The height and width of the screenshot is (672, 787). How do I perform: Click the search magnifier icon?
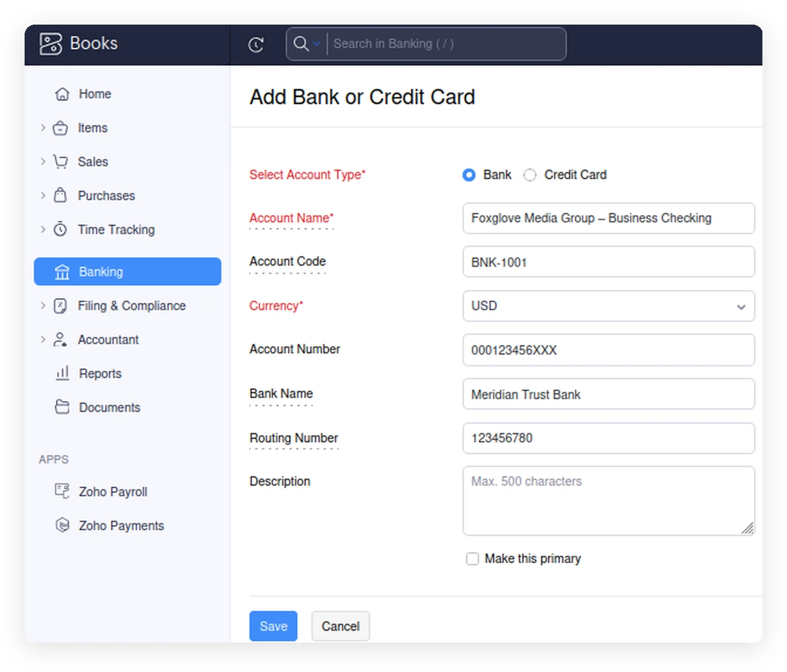(x=301, y=44)
